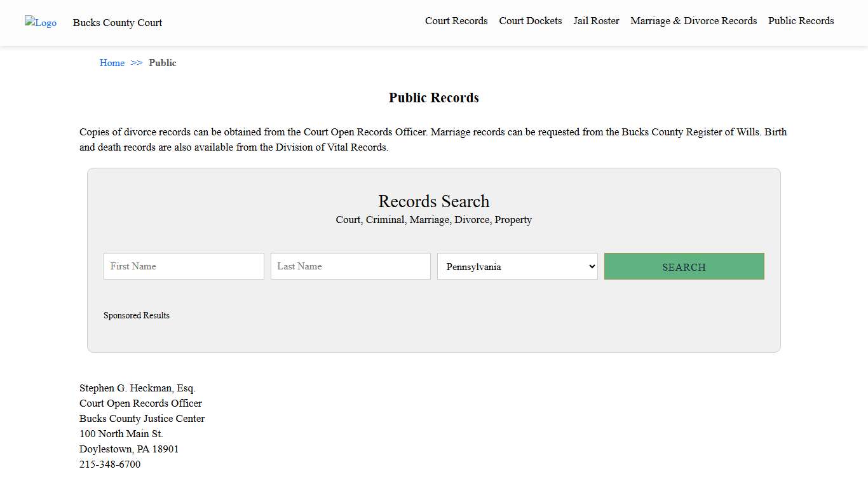Click the Public Records page heading
Image resolution: width=868 pixels, height=488 pixels.
point(433,97)
